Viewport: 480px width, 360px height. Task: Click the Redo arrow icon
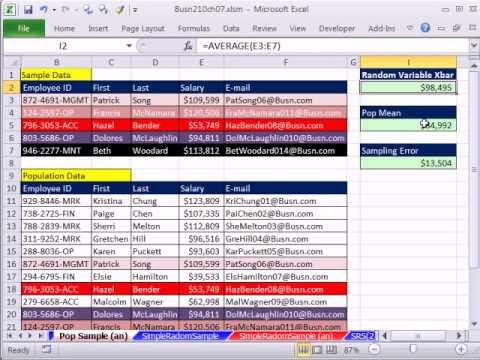point(65,10)
